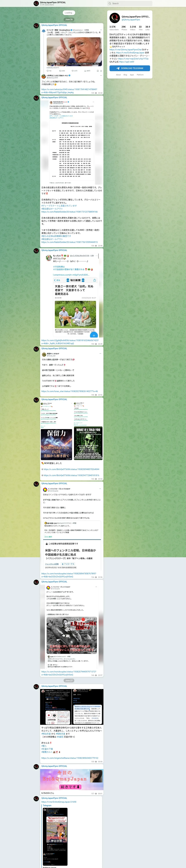The width and height of the screenshot is (186, 868).
Task: Click the Loading indicator pill
Action: (69, 13)
